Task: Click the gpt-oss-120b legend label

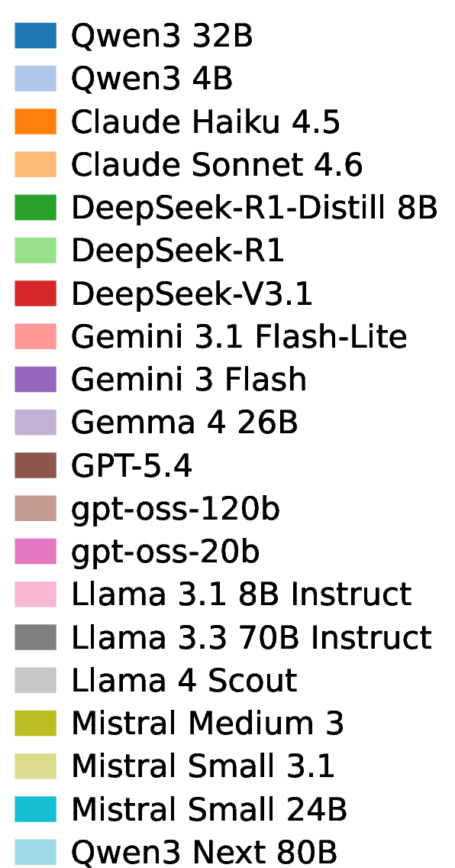Action: [176, 510]
